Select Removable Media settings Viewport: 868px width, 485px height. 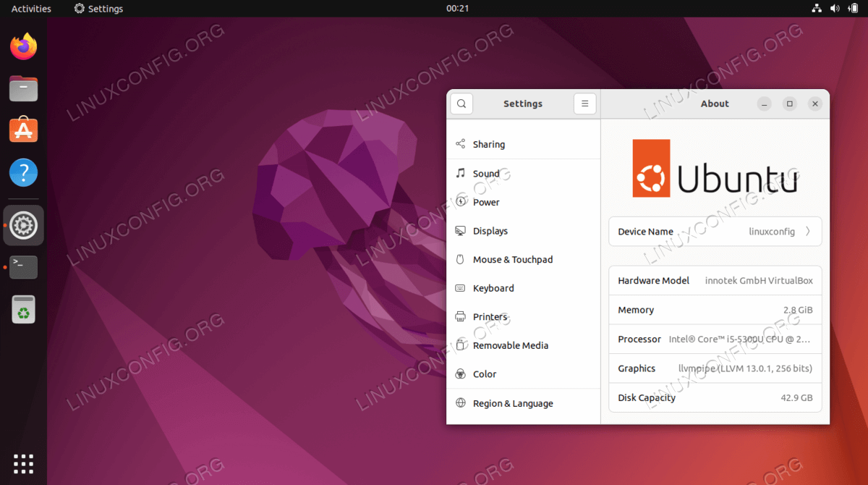point(524,345)
